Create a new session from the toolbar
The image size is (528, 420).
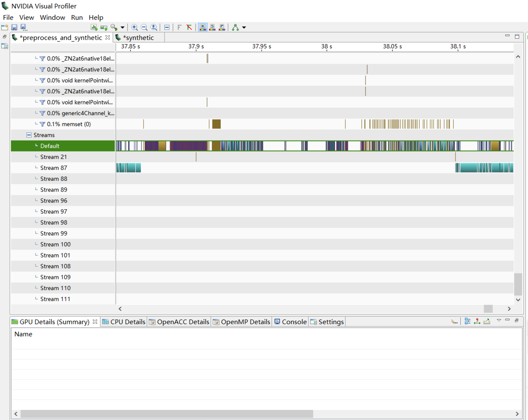click(x=4, y=27)
